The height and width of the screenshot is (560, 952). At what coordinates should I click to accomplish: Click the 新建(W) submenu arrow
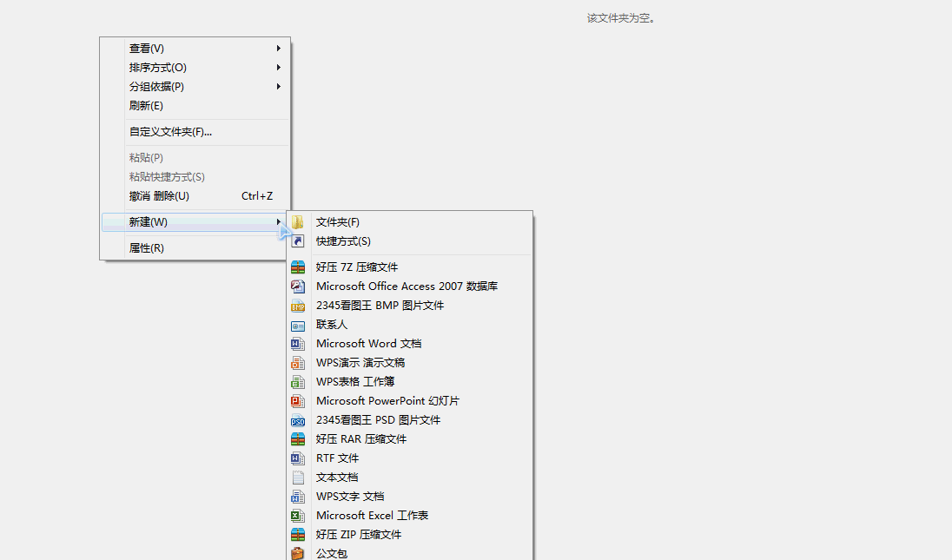pos(278,222)
